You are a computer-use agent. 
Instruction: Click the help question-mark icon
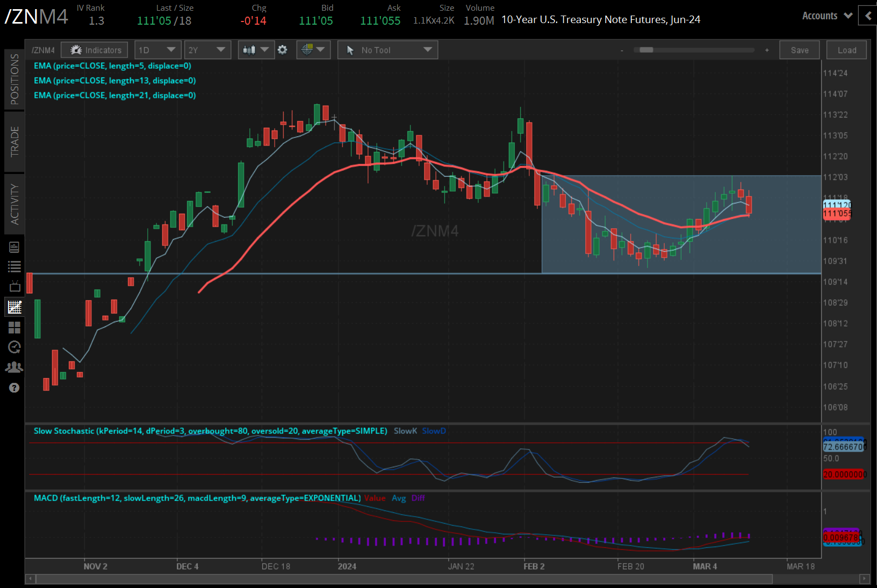tap(15, 388)
